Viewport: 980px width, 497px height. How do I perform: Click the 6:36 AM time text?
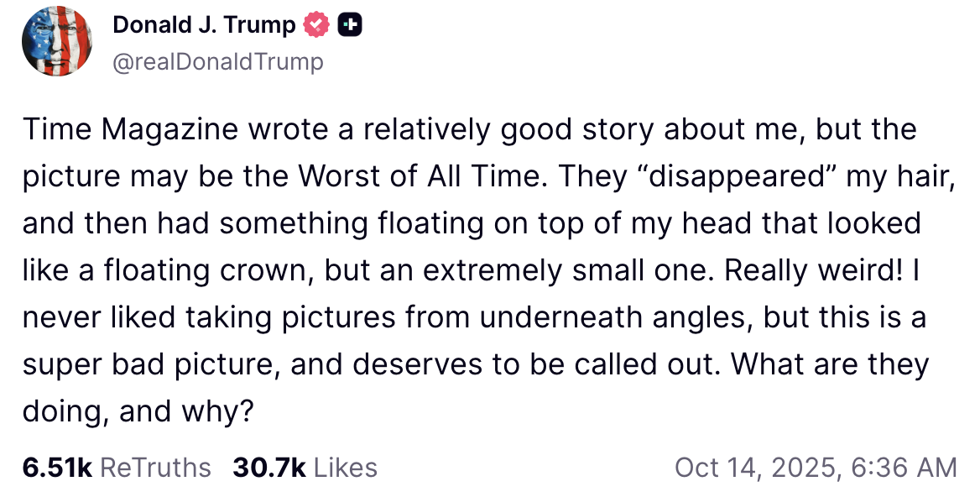904,468
